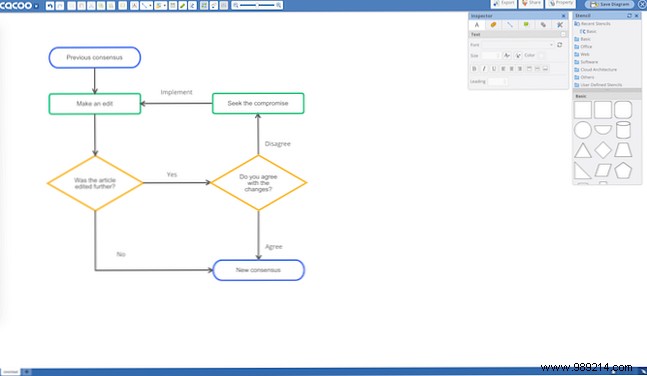The width and height of the screenshot is (647, 376).
Task: Click the 'Implement' connector label
Action: click(176, 92)
